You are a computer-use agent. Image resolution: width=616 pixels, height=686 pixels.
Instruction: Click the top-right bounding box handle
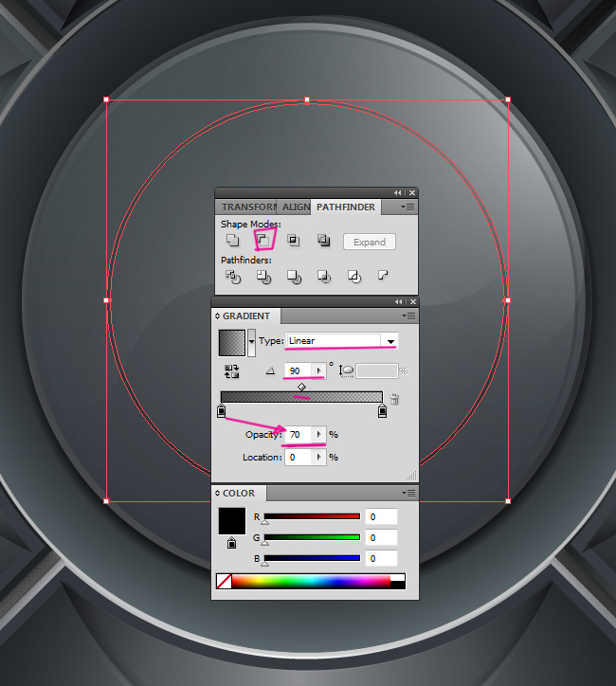(508, 99)
